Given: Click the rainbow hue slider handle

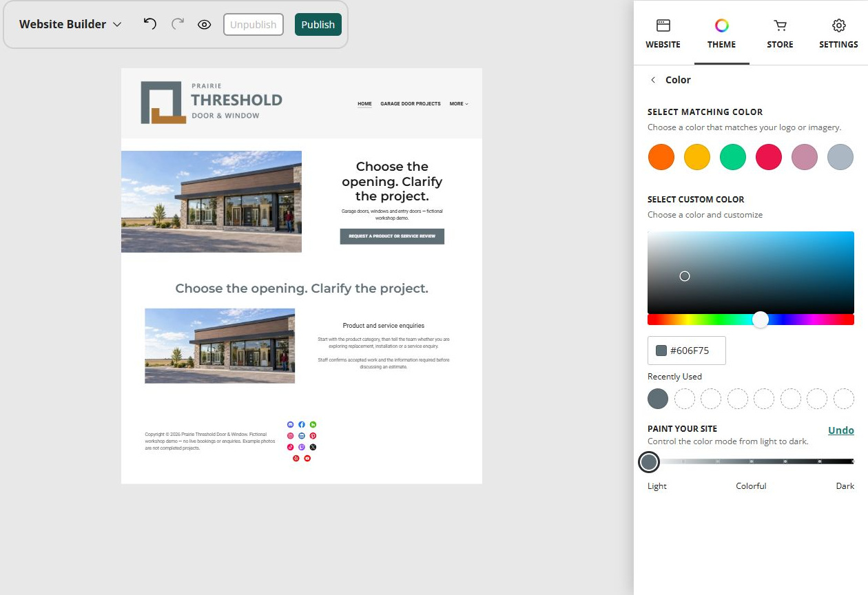Looking at the screenshot, I should (x=761, y=320).
